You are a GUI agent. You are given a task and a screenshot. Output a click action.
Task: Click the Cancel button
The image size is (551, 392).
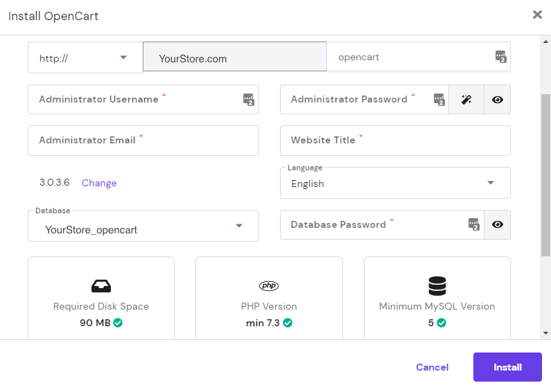(x=432, y=367)
